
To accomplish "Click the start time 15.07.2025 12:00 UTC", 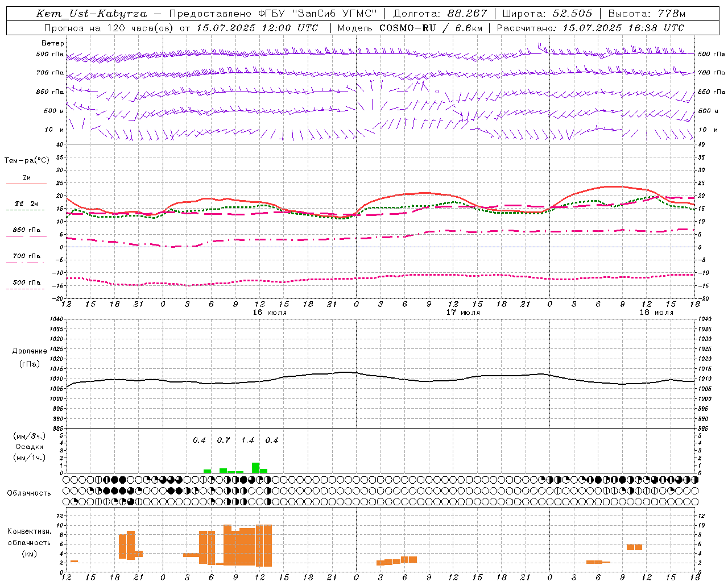I will [x=257, y=28].
